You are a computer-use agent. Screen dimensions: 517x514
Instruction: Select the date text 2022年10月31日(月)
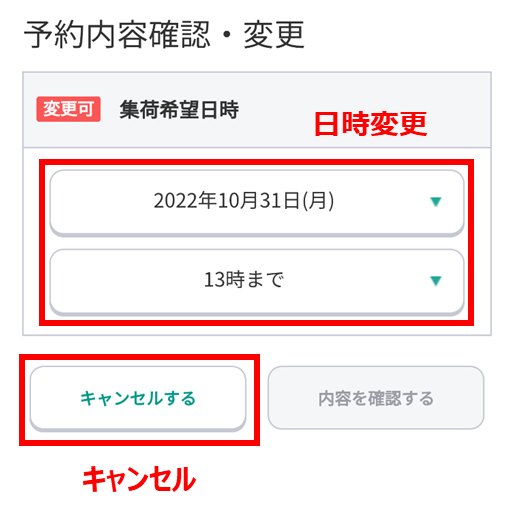point(244,201)
